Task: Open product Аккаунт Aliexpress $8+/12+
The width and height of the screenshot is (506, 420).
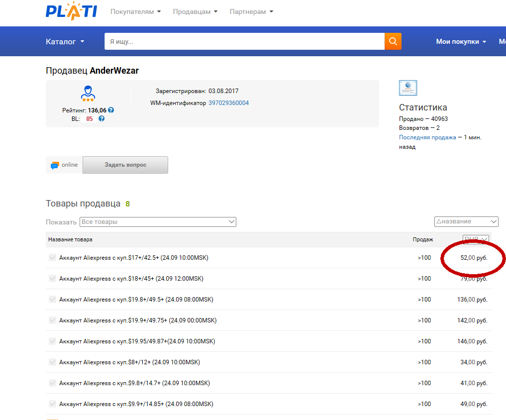Action: click(x=129, y=362)
